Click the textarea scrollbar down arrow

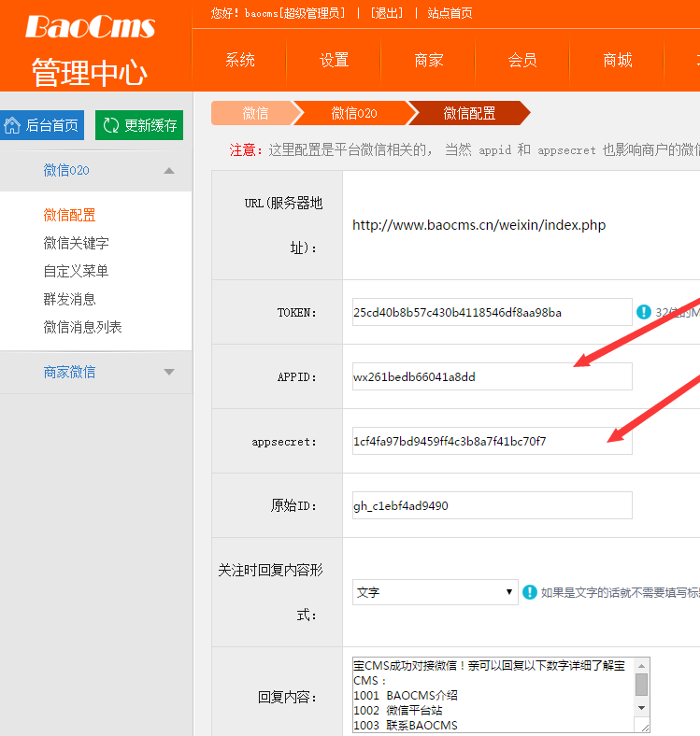(642, 708)
